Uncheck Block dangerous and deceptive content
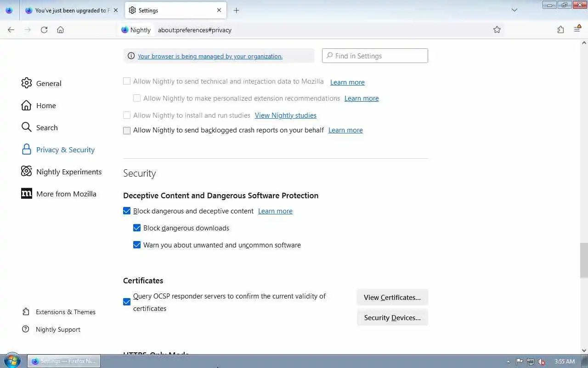 (127, 211)
